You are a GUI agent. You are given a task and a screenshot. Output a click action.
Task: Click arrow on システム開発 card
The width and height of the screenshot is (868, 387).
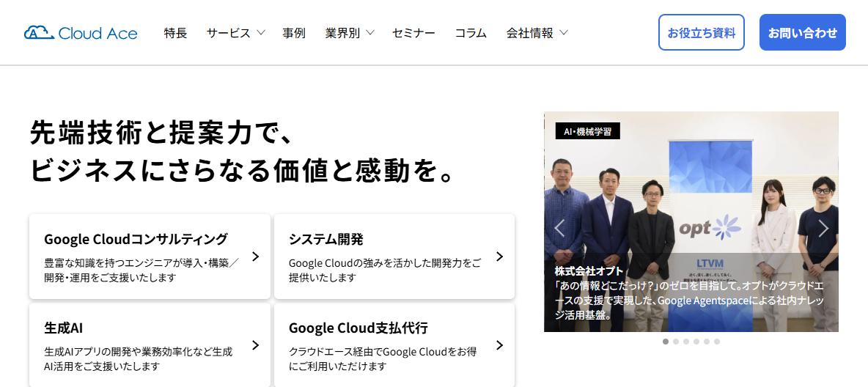point(499,257)
